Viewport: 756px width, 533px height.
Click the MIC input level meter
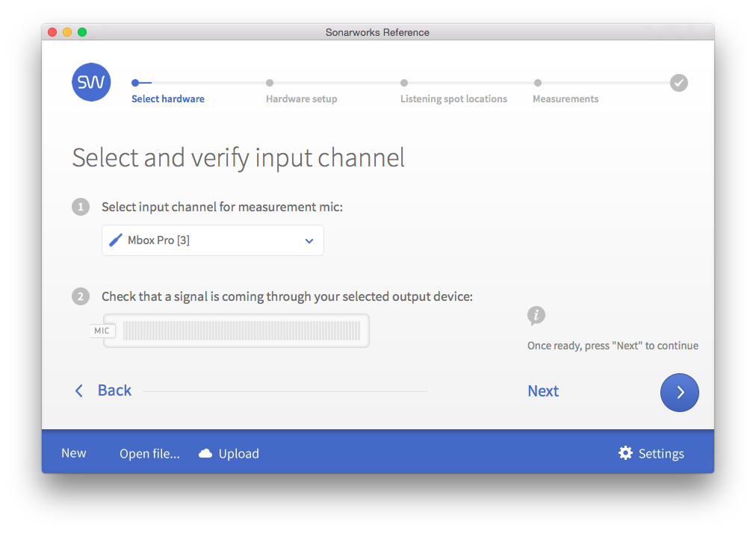[241, 331]
